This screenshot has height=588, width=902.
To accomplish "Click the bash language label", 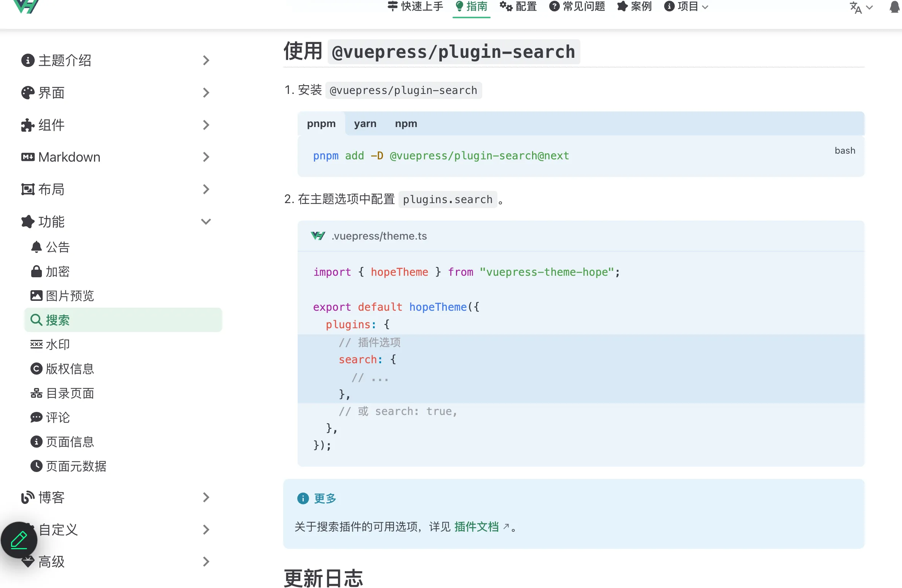I will (845, 151).
